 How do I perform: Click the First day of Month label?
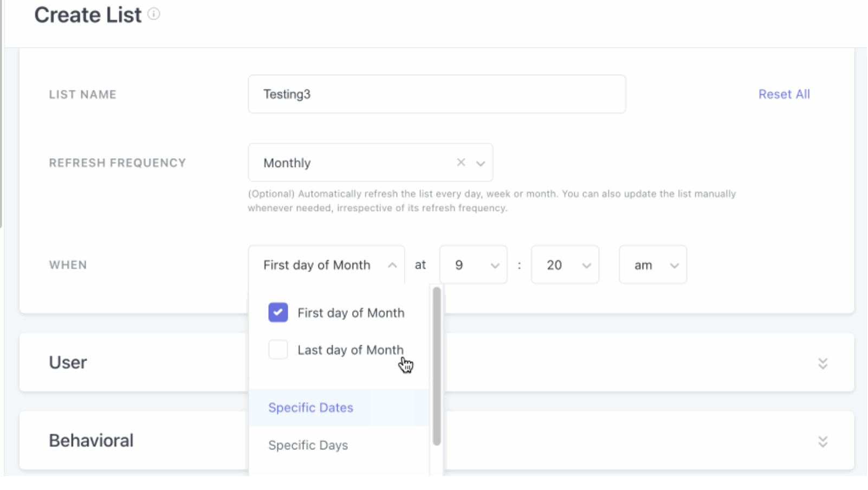pyautogui.click(x=351, y=313)
